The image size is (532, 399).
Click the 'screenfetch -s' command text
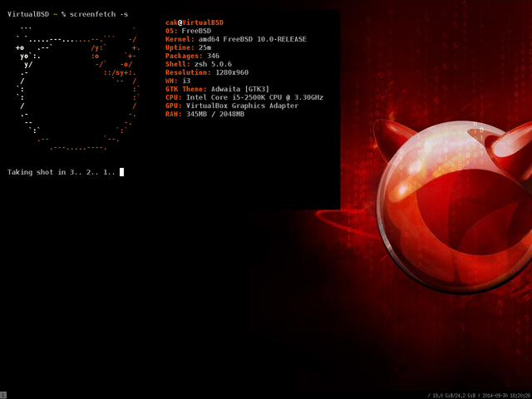tap(100, 14)
